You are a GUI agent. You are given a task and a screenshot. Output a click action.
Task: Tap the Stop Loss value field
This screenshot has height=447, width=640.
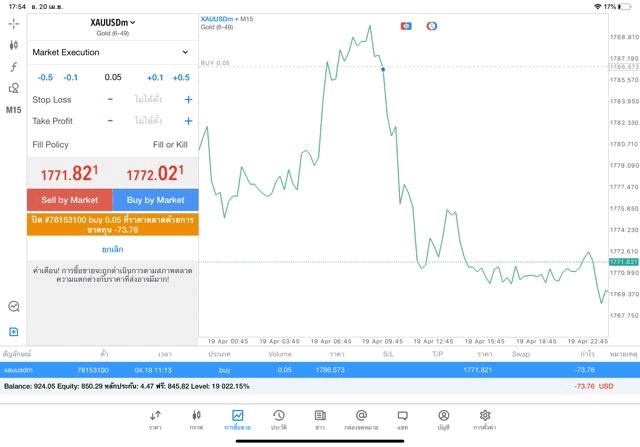click(x=148, y=99)
